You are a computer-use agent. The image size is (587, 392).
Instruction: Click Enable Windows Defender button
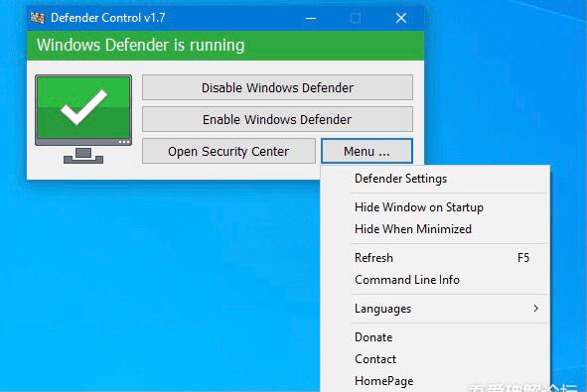(x=277, y=119)
